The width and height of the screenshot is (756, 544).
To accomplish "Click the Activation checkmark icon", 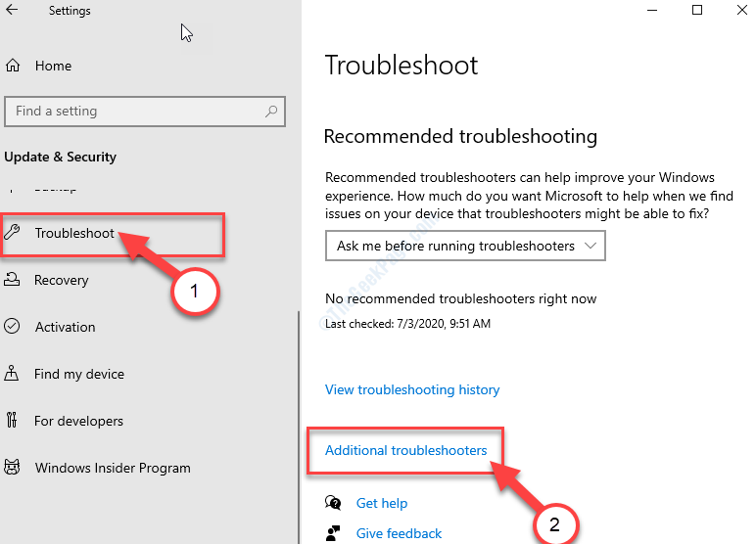I will 13,327.
